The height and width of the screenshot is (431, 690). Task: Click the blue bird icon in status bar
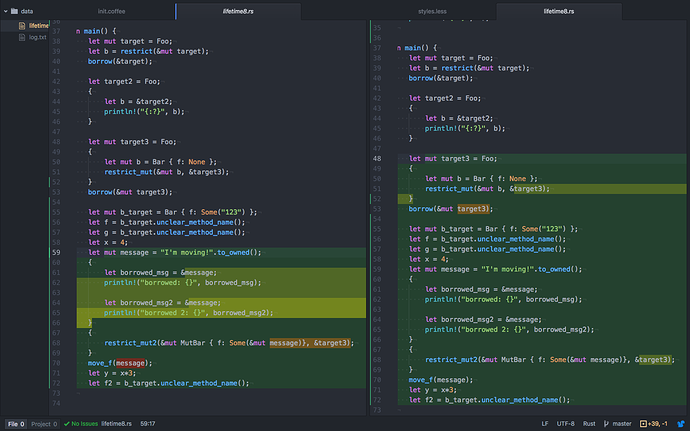[x=681, y=423]
